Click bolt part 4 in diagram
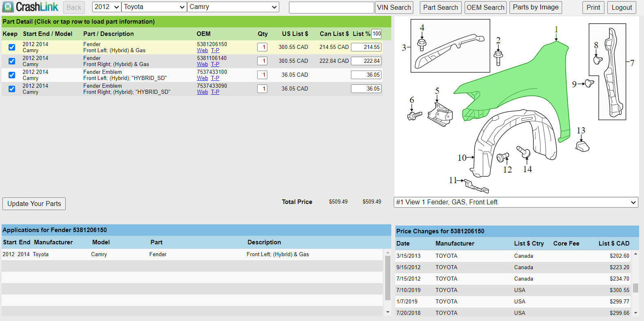Viewport: 644px width, 321px height. 422,44
